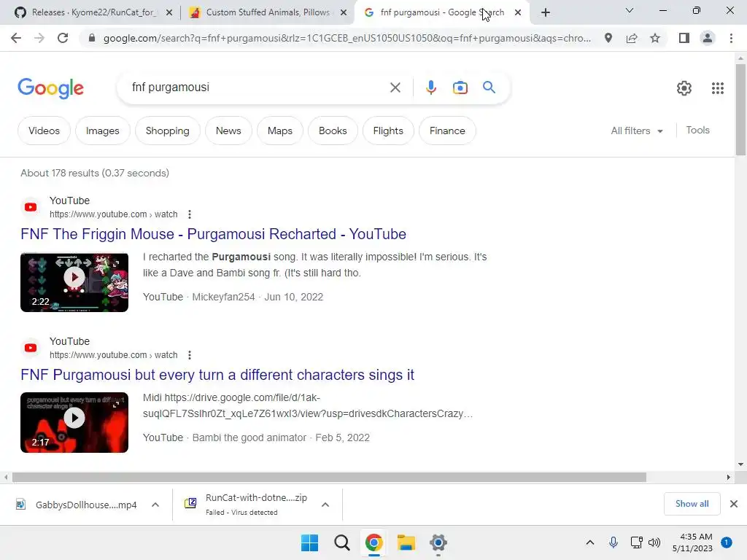Open FNF Purgamousi different characters sings it link
747x560 pixels.
[217, 376]
